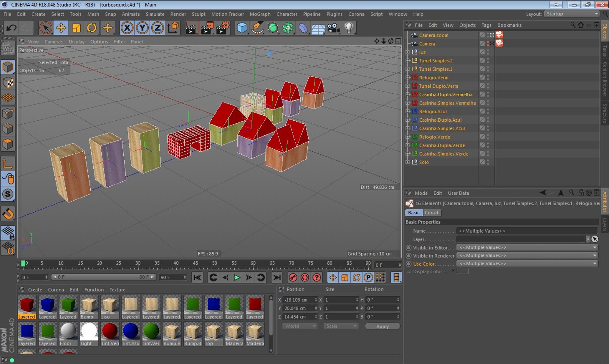Image resolution: width=609 pixels, height=364 pixels.
Task: Toggle Position keyframe recording icon
Action: tap(333, 277)
